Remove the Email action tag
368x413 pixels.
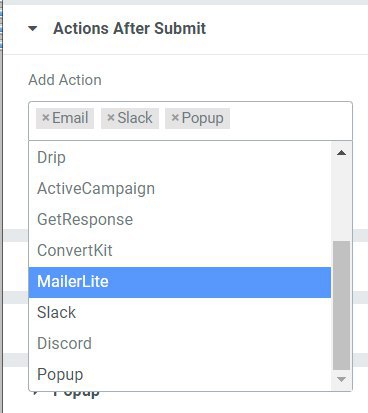point(46,118)
